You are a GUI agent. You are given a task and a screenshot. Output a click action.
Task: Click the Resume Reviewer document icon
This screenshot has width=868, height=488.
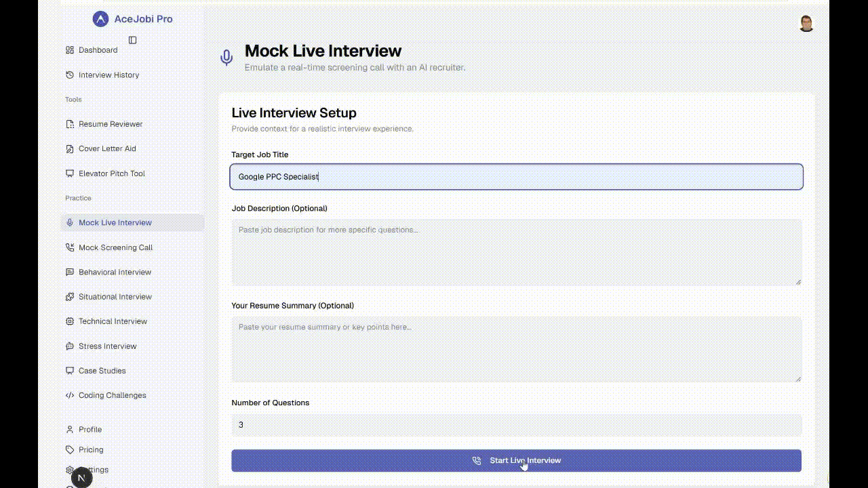point(70,124)
